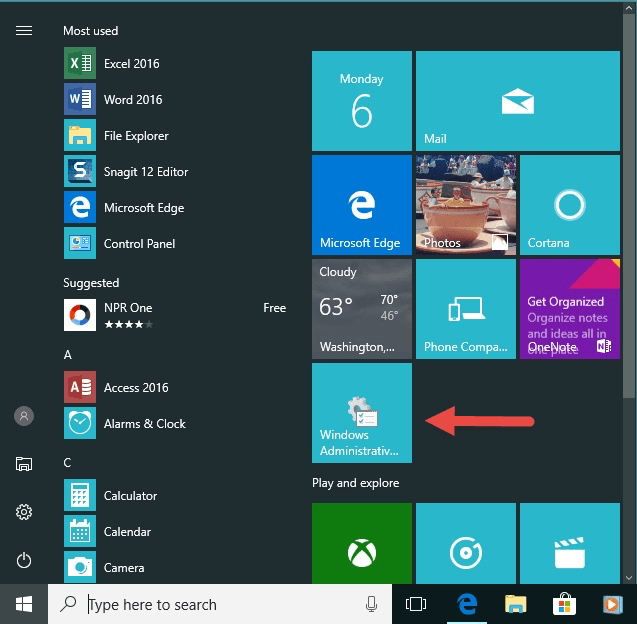Click the Start menu scrollbar down arrow
Image resolution: width=637 pixels, height=624 pixels.
pos(629,578)
